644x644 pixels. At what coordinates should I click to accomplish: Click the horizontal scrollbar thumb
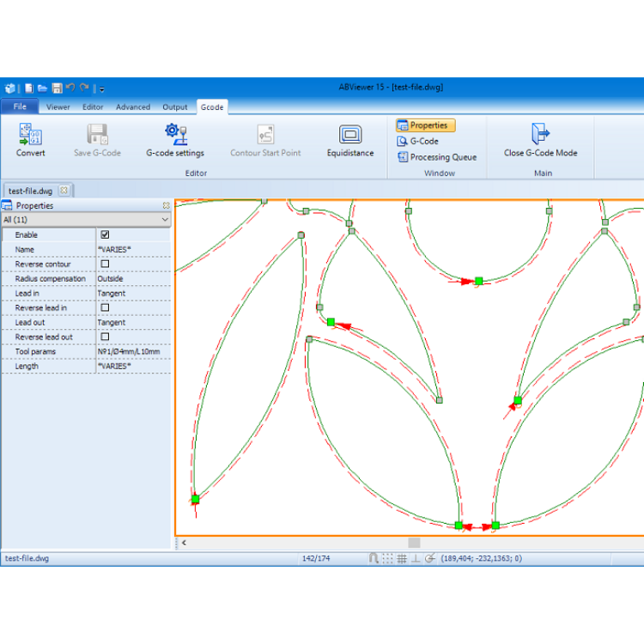414,543
